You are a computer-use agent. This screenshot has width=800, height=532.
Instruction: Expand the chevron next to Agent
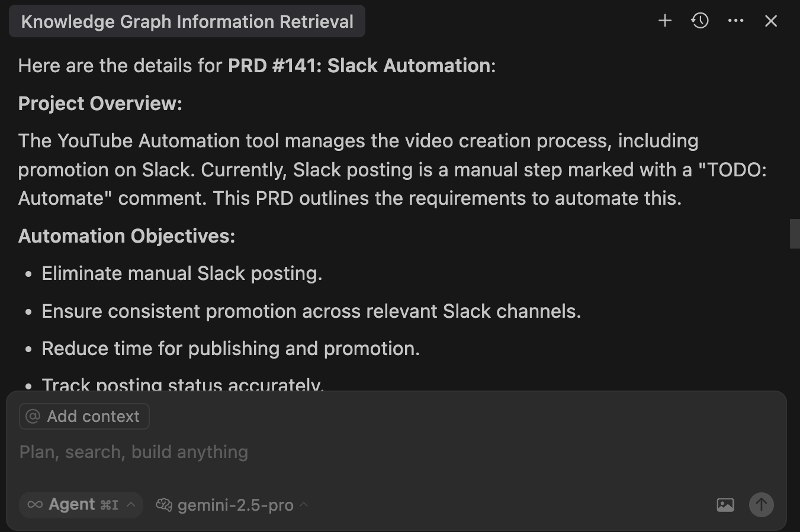[131, 505]
